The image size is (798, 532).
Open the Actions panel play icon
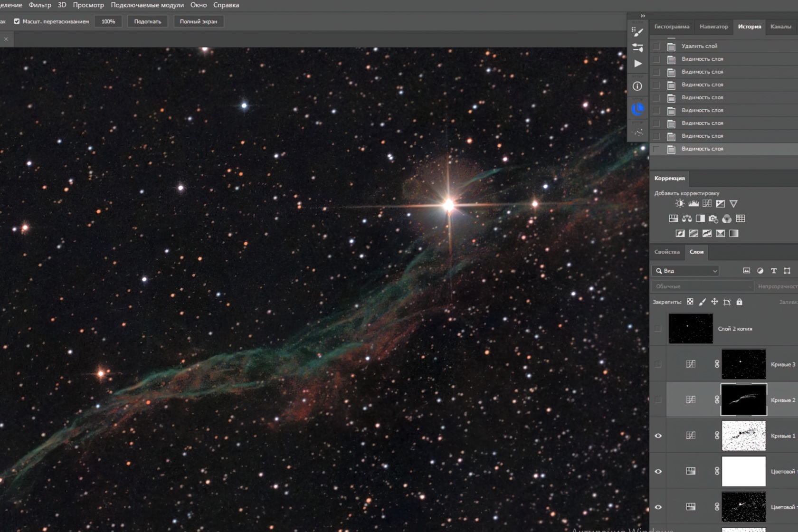tap(638, 64)
